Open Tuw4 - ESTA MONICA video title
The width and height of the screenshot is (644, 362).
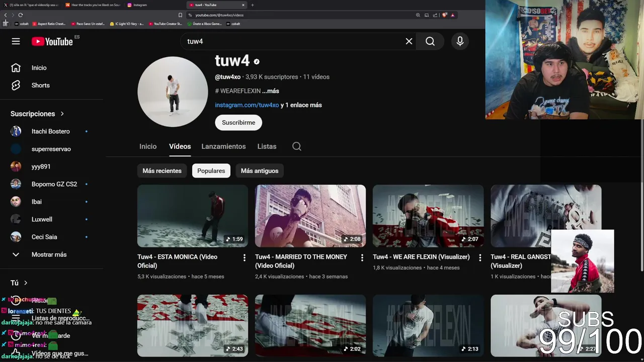[177, 261]
